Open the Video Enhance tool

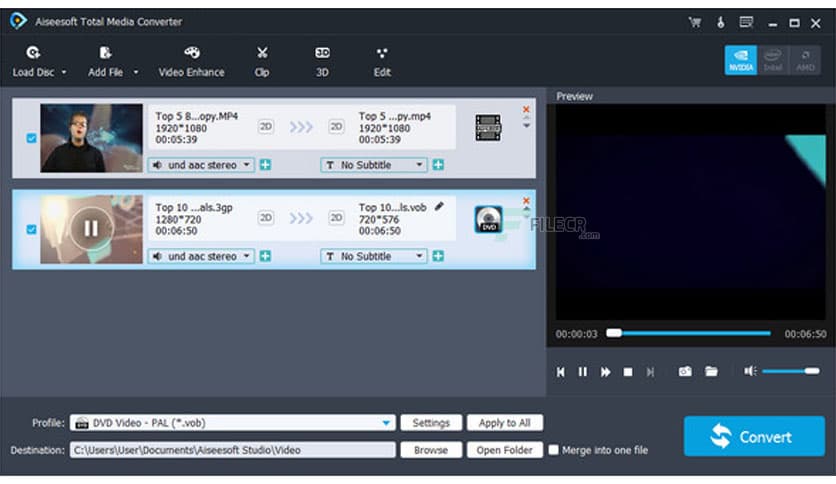tap(191, 62)
